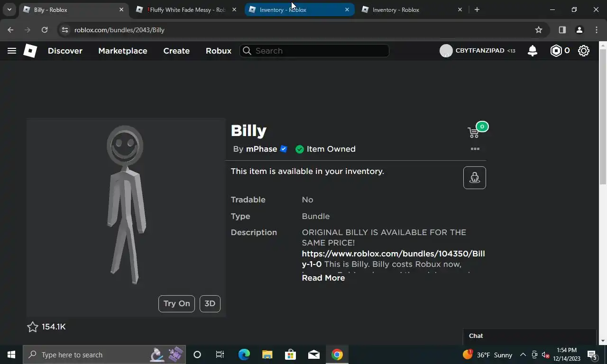Screen dimensions: 607x364
Task: Open the Discover page
Action: [65, 51]
